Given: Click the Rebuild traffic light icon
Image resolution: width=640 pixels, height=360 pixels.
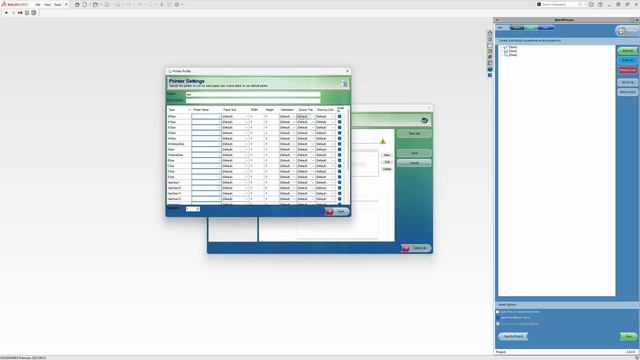Looking at the screenshot, I should [162, 4].
